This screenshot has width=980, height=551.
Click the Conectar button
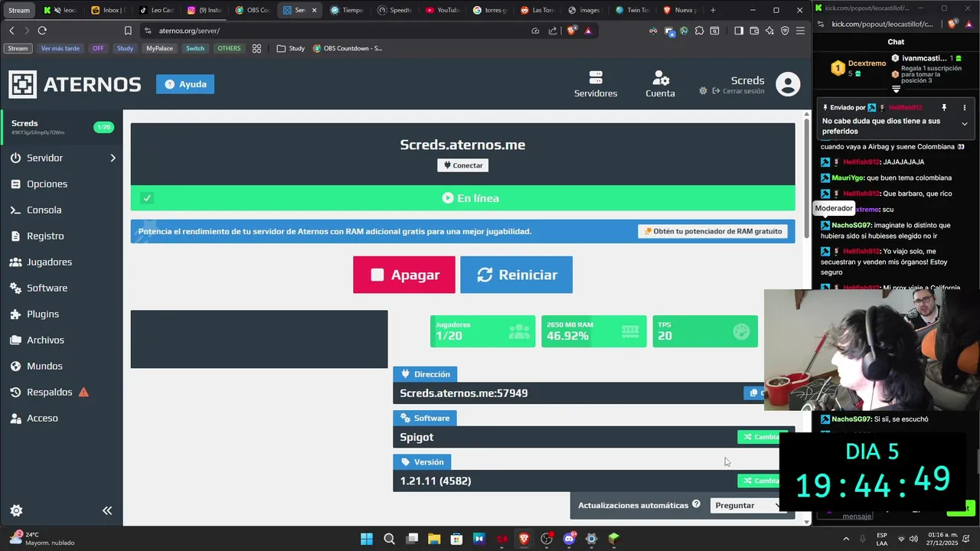[462, 165]
